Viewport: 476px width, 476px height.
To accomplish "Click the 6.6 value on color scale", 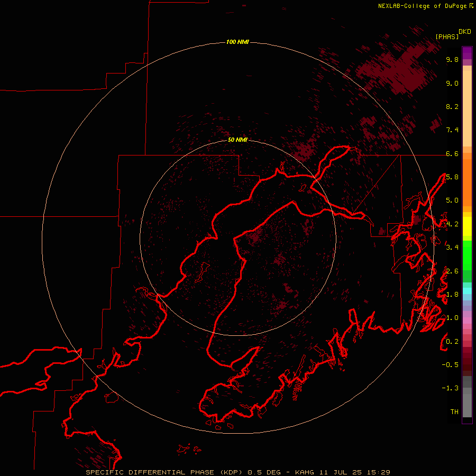I will click(452, 153).
